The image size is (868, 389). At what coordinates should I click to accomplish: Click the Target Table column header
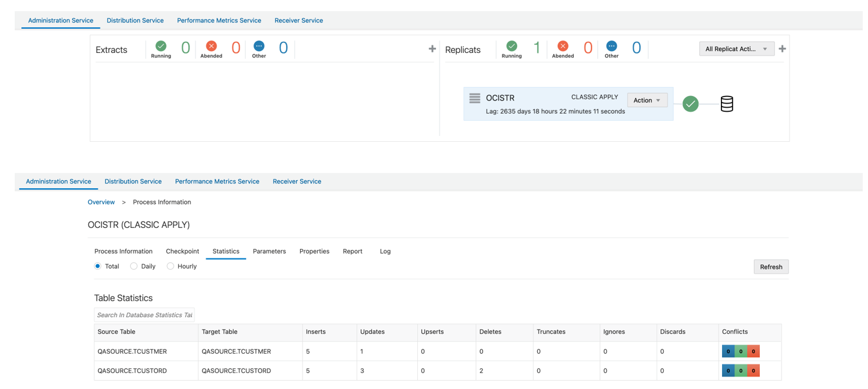250,332
